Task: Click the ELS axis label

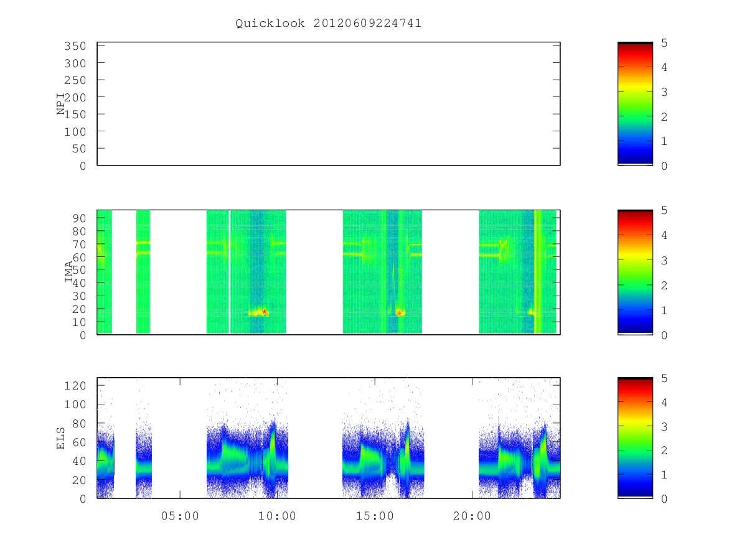Action: 61,438
